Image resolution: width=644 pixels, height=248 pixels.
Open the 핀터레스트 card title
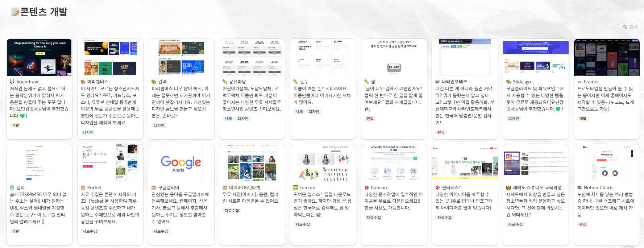point(452,188)
